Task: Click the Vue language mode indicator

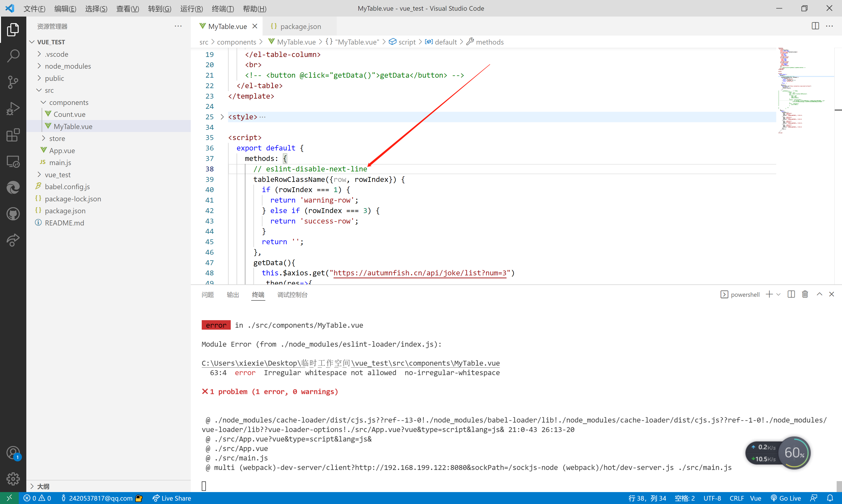Action: [x=755, y=498]
